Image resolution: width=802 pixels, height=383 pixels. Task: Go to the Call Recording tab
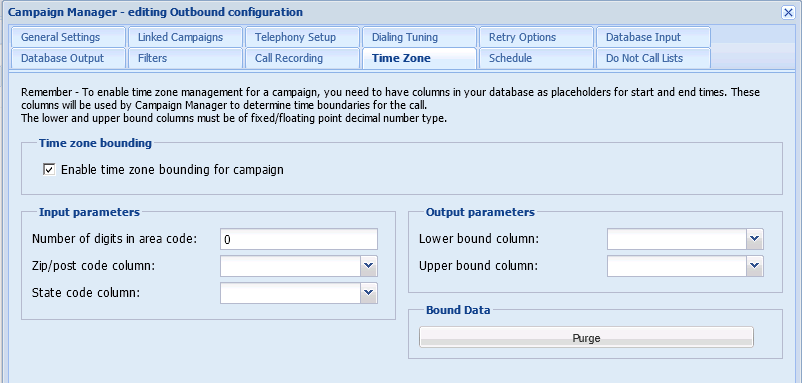click(x=302, y=58)
